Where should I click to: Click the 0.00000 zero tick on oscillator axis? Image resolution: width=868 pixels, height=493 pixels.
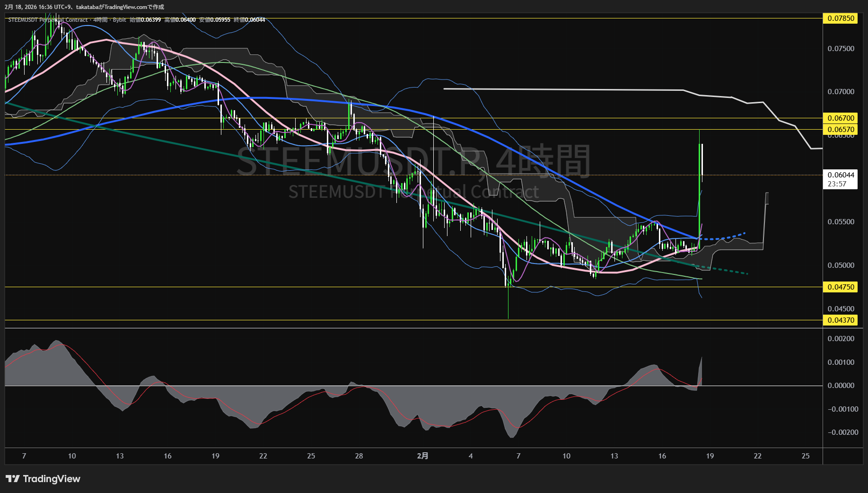pos(841,386)
